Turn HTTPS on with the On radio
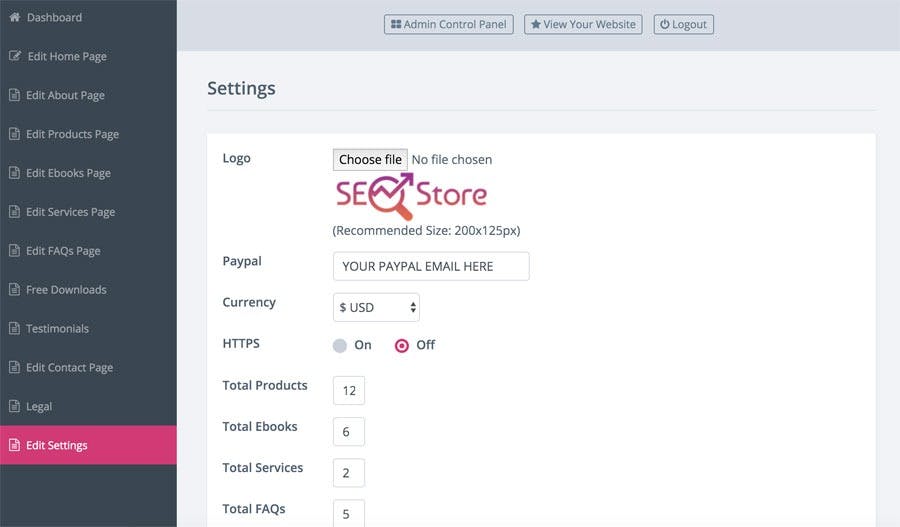Image resolution: width=900 pixels, height=527 pixels. click(x=340, y=345)
